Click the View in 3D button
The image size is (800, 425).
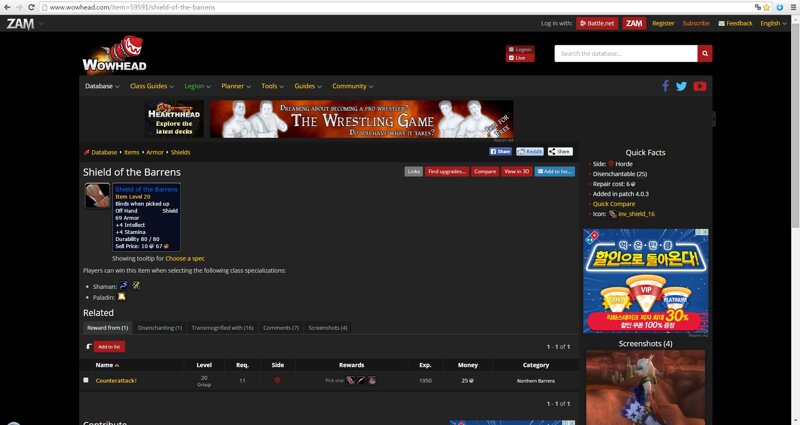pos(517,171)
